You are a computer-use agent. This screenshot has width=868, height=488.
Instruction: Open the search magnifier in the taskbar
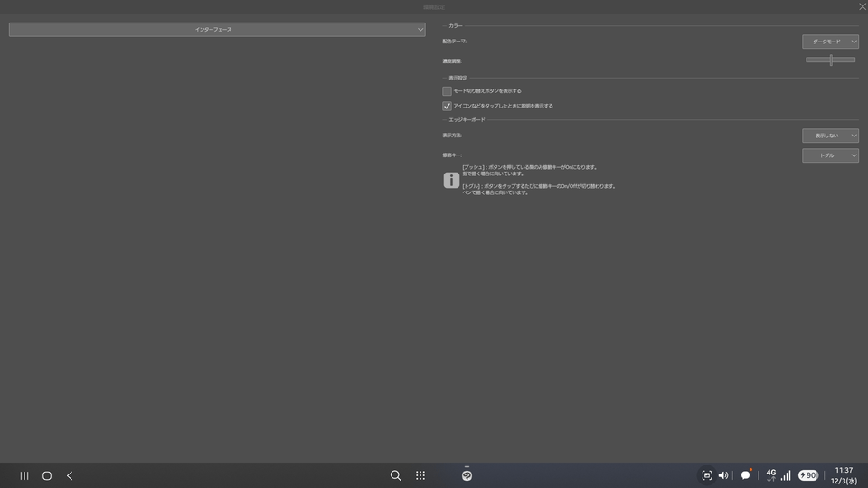tap(395, 475)
